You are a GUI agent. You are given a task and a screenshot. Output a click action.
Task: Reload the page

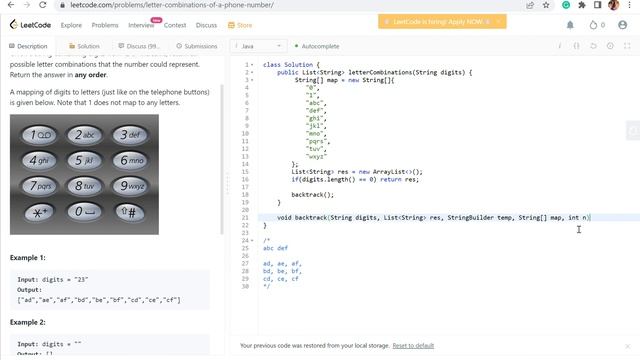(x=42, y=5)
